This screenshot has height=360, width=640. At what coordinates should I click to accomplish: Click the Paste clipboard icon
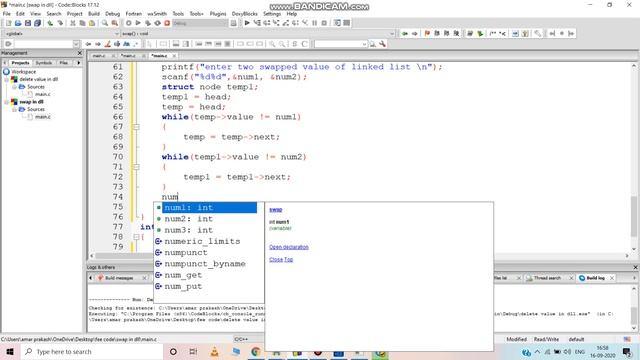92,23
